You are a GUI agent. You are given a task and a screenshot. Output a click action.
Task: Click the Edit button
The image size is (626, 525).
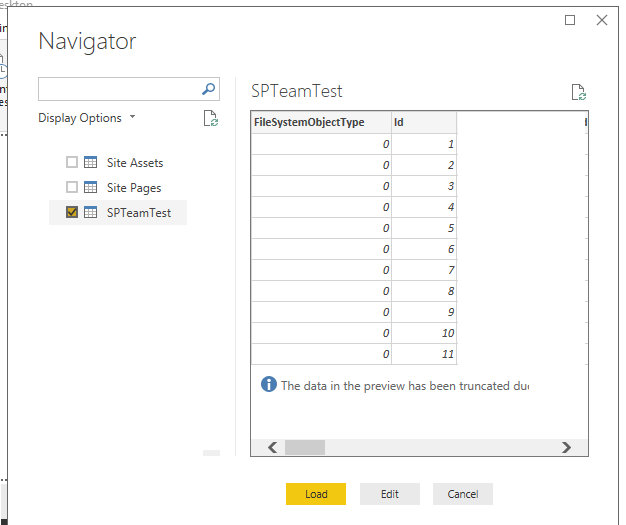click(x=390, y=494)
